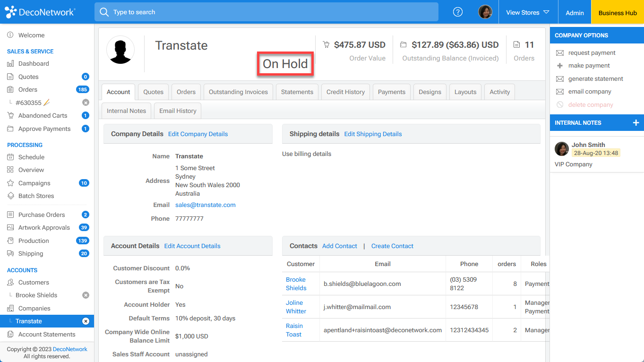Click the Orders clipboard icon in sidebar

click(x=10, y=90)
